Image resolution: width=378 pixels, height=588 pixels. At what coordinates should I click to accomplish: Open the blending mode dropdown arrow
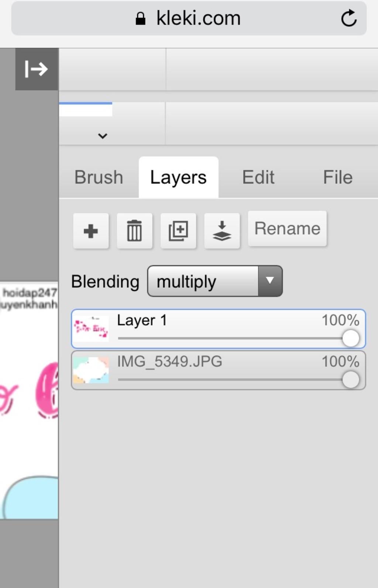click(270, 281)
